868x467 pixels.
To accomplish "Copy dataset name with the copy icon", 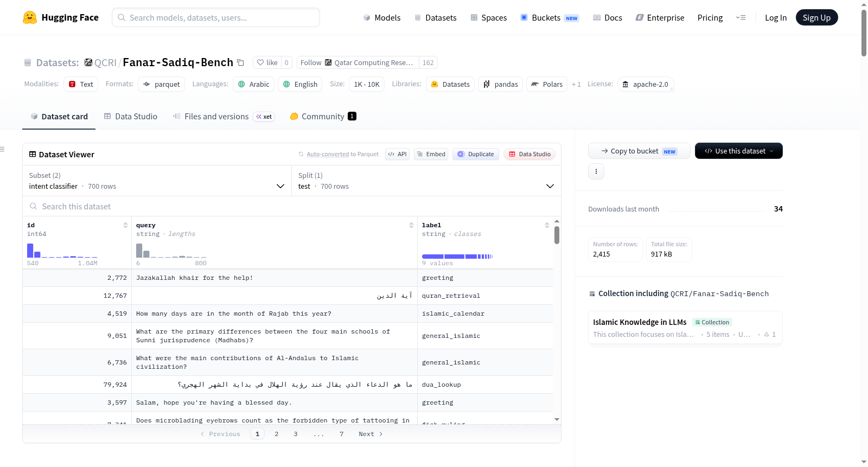I will 240,62.
